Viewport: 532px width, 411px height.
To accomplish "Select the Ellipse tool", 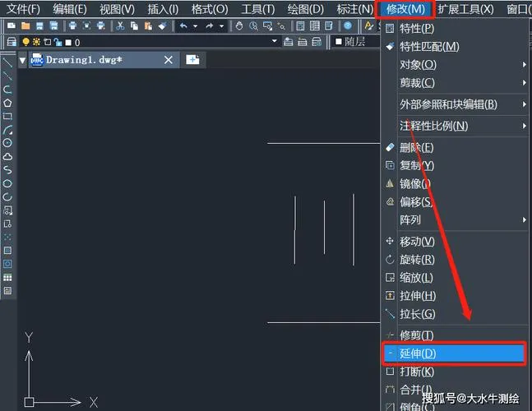I will tap(7, 183).
